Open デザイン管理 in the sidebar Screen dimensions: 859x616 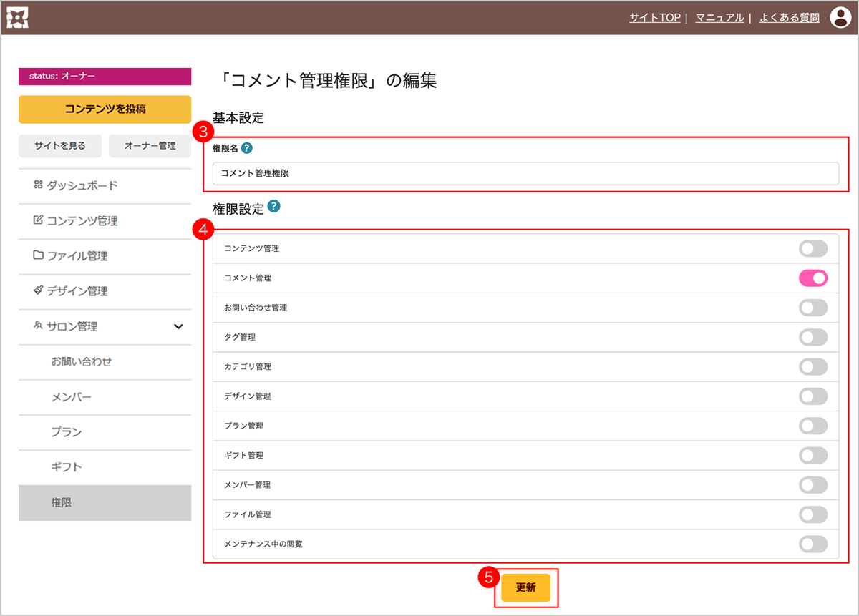[77, 291]
